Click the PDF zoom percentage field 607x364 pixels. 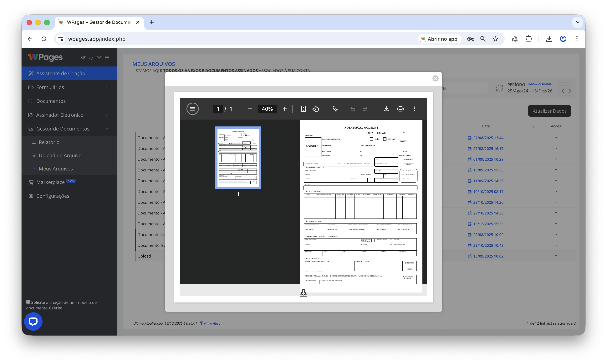click(x=267, y=109)
